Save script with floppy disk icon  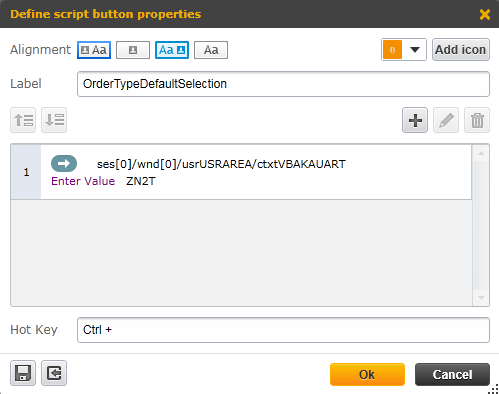point(23,373)
